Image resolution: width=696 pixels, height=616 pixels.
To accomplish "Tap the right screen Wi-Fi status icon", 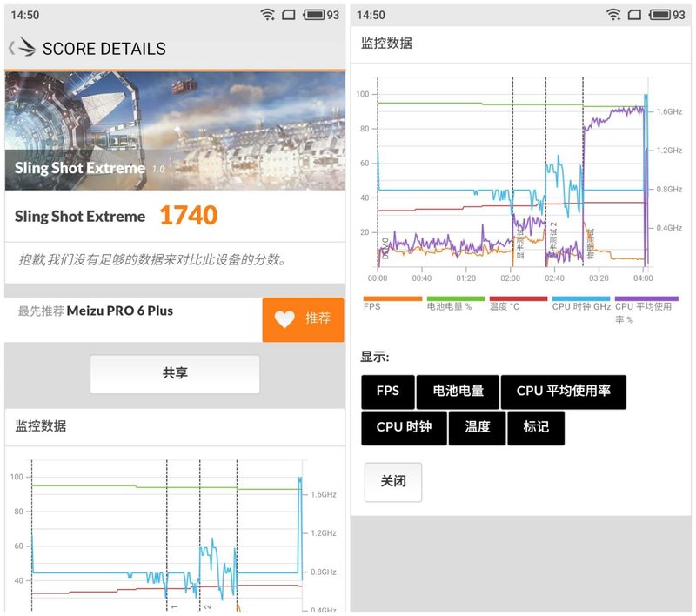I will (x=614, y=15).
